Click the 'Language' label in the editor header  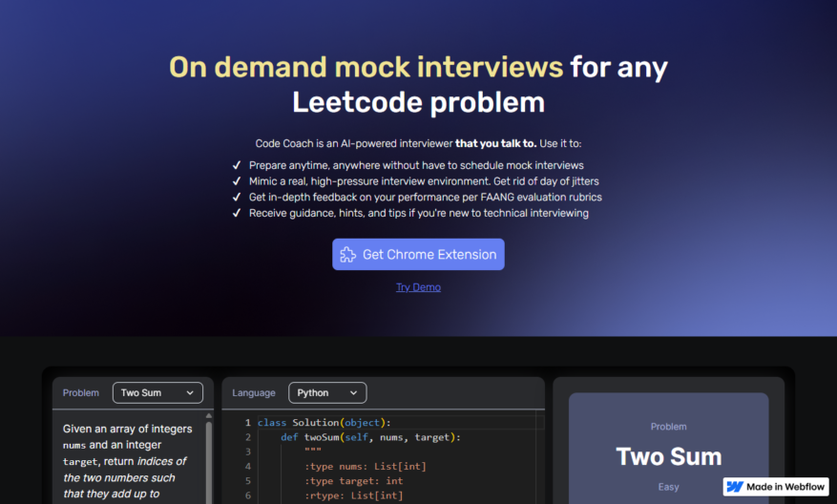coord(254,393)
